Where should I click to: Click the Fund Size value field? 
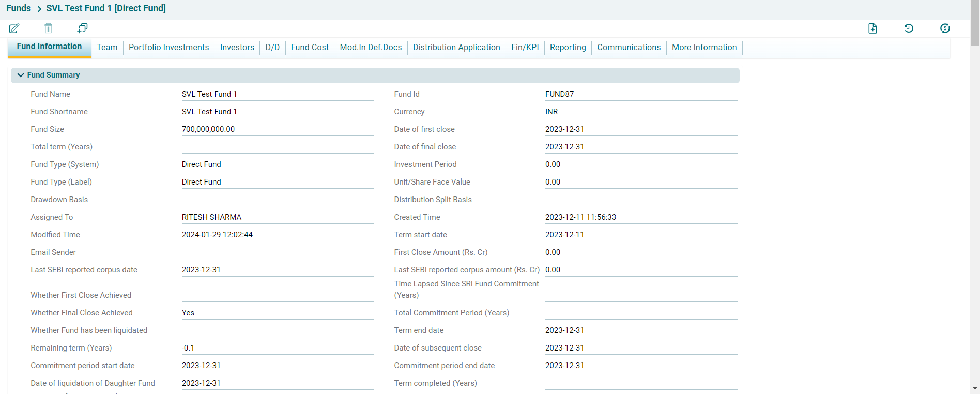point(277,129)
